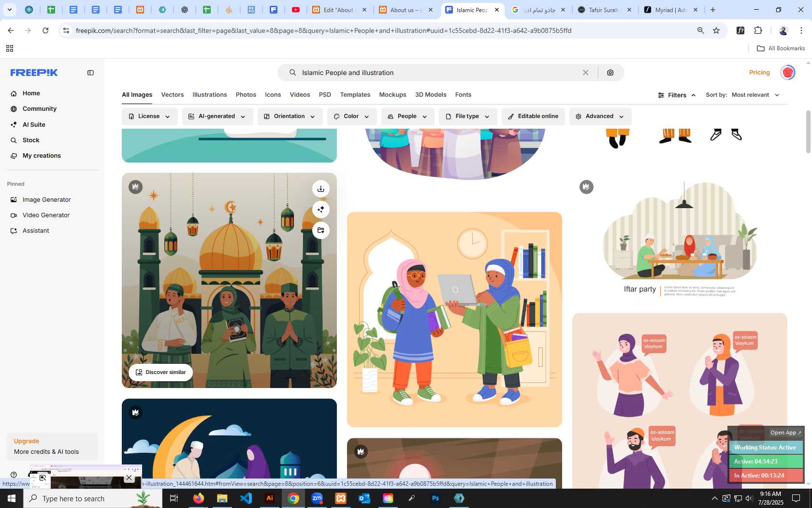Click the Freepik logo

34,73
